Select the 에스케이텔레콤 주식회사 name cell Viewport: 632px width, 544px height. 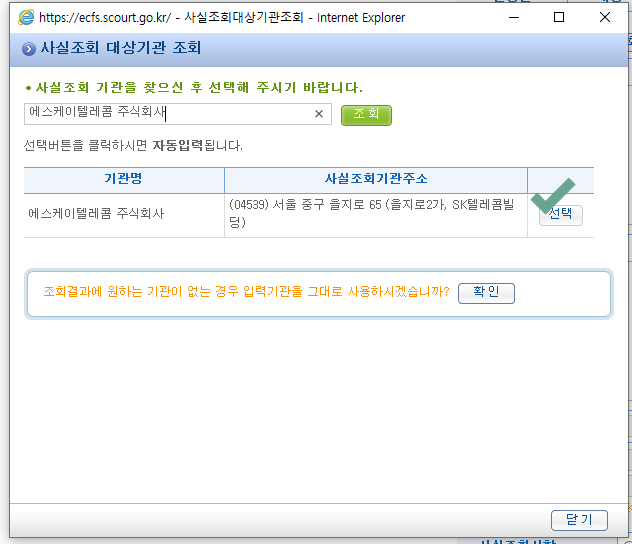click(124, 215)
